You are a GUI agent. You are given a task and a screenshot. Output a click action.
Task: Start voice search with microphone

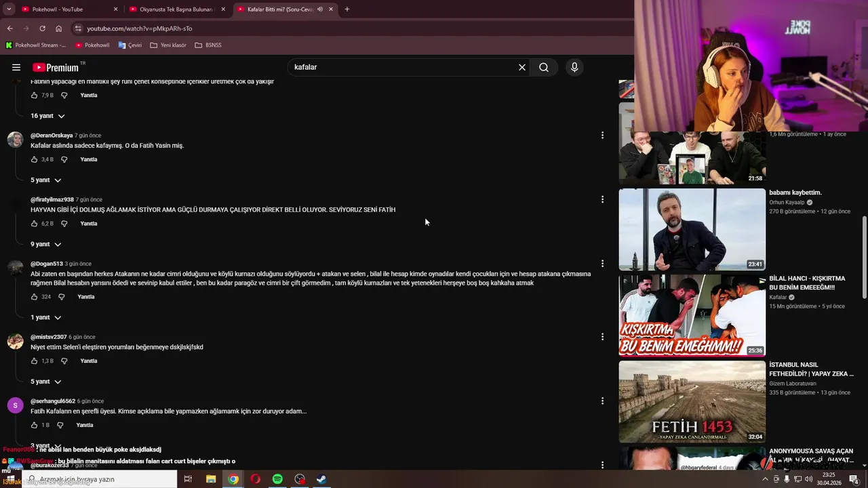pyautogui.click(x=574, y=67)
